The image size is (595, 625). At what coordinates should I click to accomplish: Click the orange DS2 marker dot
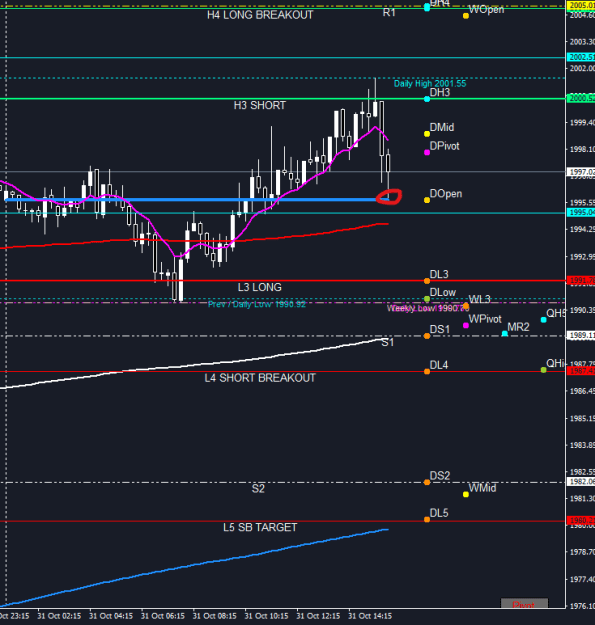click(427, 482)
